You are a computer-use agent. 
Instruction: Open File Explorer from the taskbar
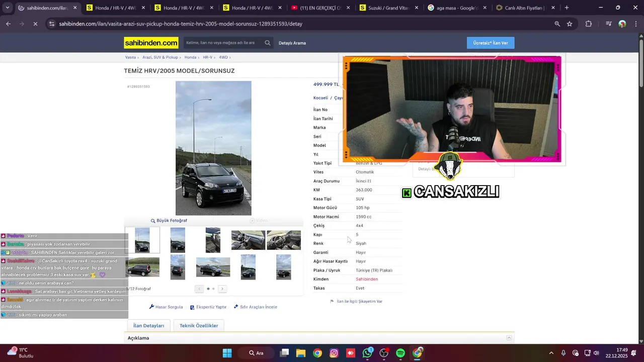pos(301,353)
